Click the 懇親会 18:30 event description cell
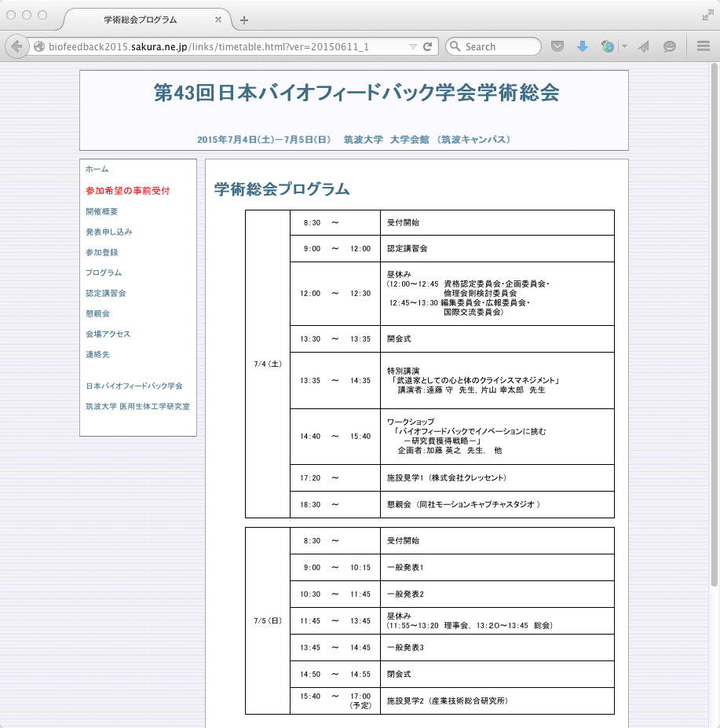This screenshot has width=720, height=728. click(497, 505)
